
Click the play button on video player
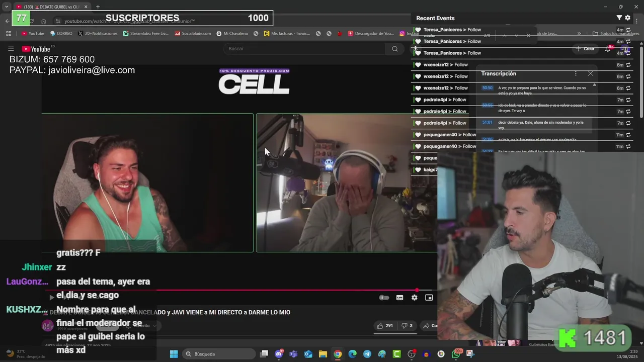tap(51, 298)
